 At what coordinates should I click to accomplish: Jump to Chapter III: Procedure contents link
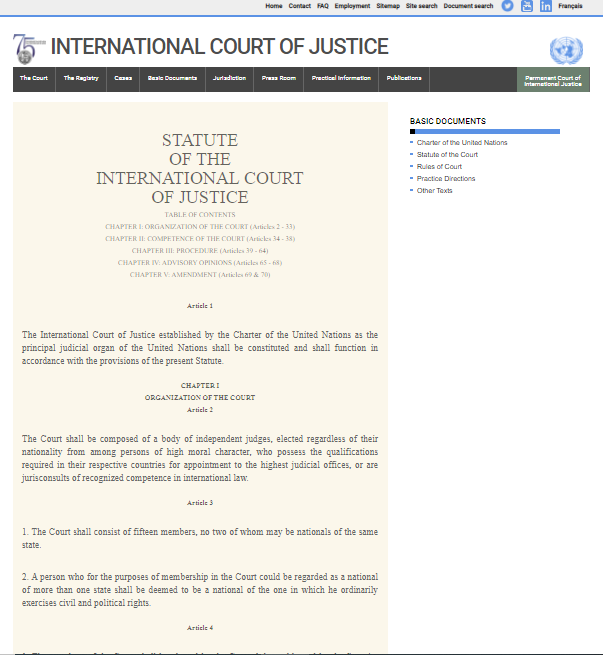pos(199,251)
